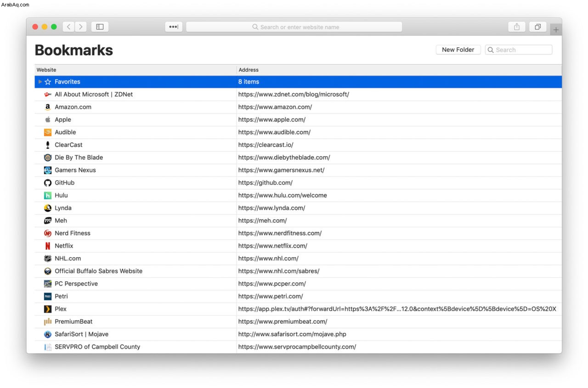
Task: Click the Buffalo Sabres favicon
Action: [x=48, y=271]
